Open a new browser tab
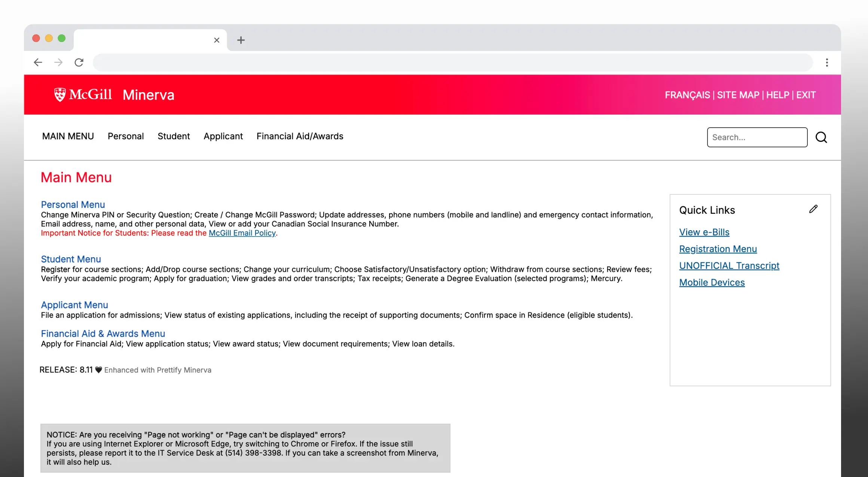The width and height of the screenshot is (868, 477). coord(241,40)
